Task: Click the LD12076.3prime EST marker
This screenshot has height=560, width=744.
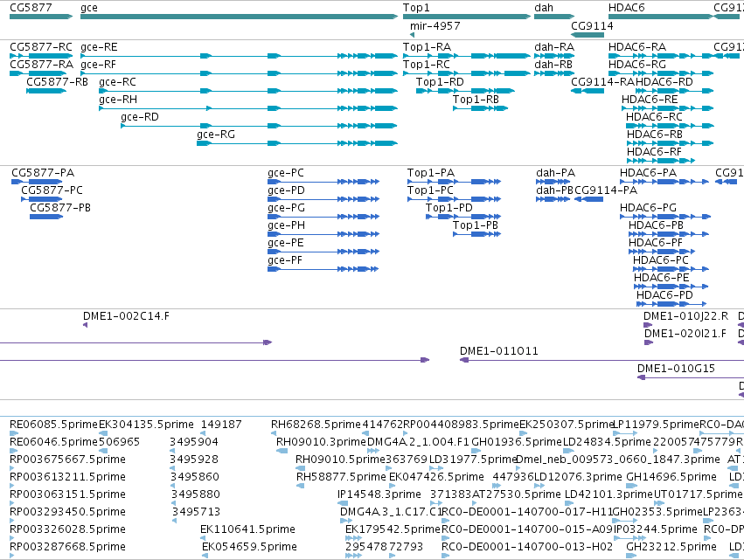Action: (x=538, y=486)
